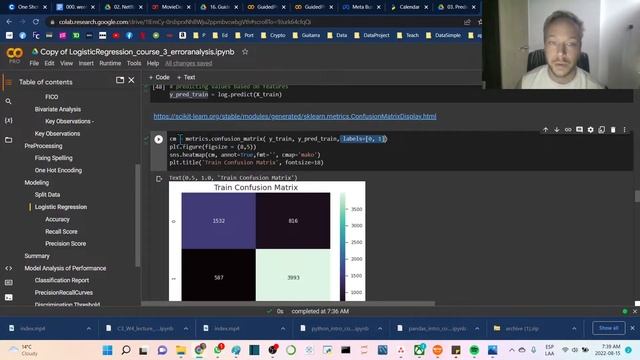Jump to One Hot Encoding section
This screenshot has height=360, width=640.
58,170
